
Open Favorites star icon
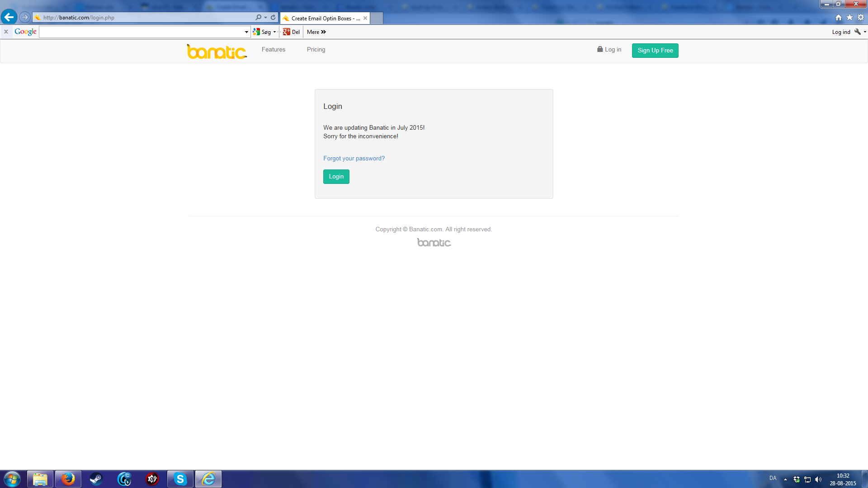coord(849,17)
